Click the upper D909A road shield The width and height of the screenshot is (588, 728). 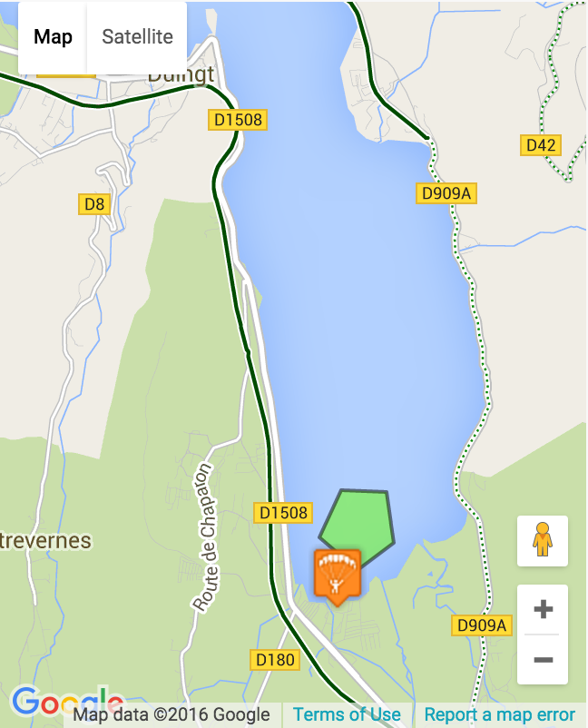446,193
